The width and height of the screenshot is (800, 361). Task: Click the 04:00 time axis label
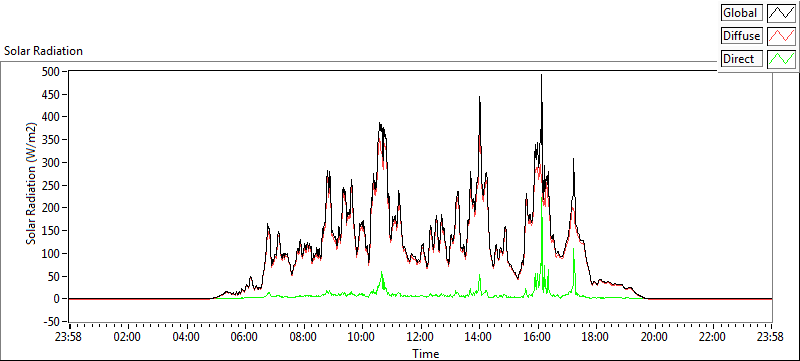187,337
